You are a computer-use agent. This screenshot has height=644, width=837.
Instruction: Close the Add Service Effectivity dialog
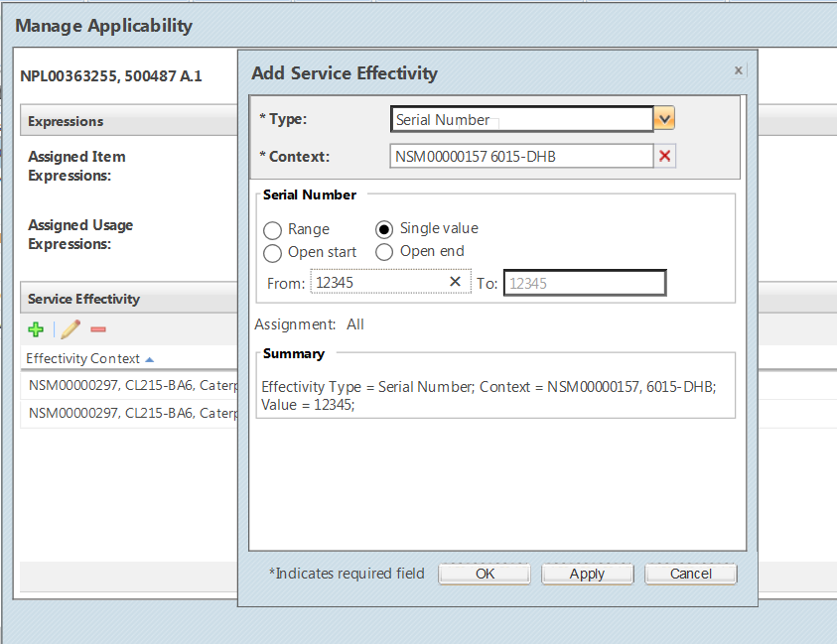tap(738, 70)
